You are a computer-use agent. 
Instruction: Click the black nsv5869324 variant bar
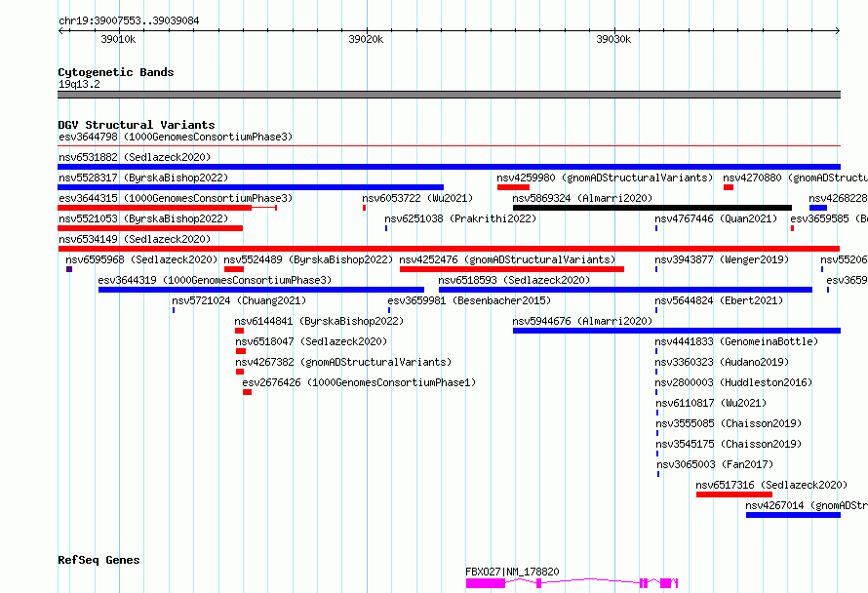[652, 208]
